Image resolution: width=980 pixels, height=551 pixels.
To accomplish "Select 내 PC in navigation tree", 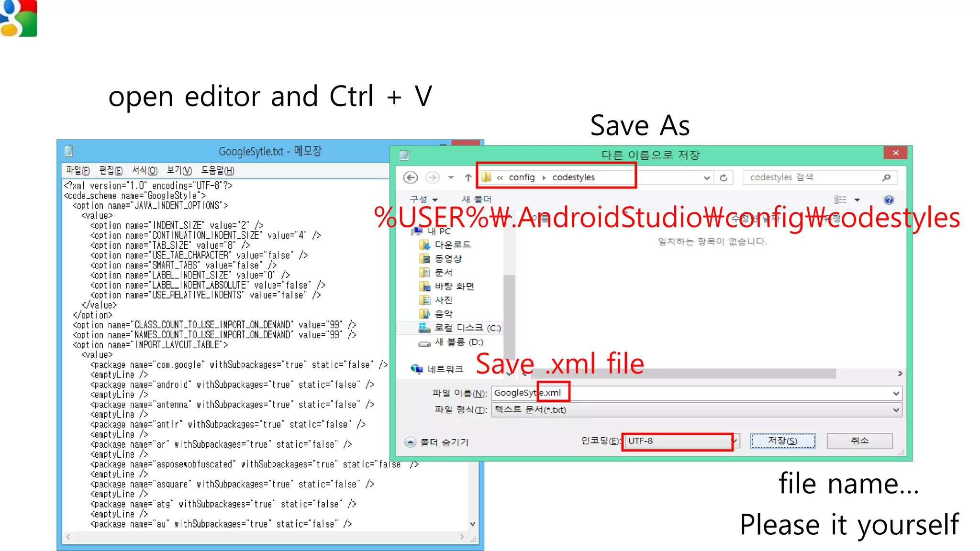I will (x=431, y=231).
